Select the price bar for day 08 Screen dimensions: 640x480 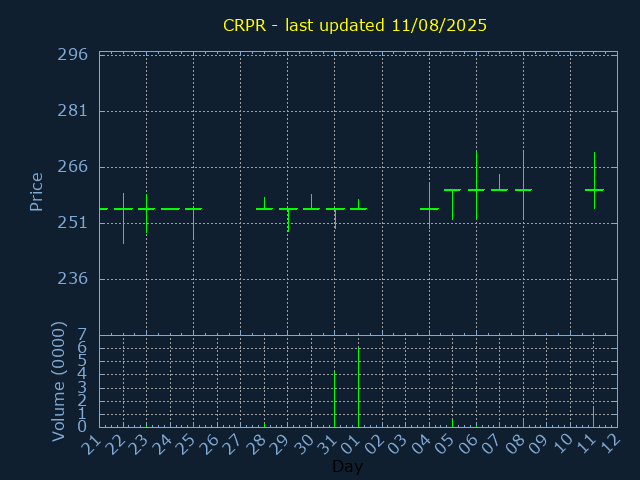point(523,185)
